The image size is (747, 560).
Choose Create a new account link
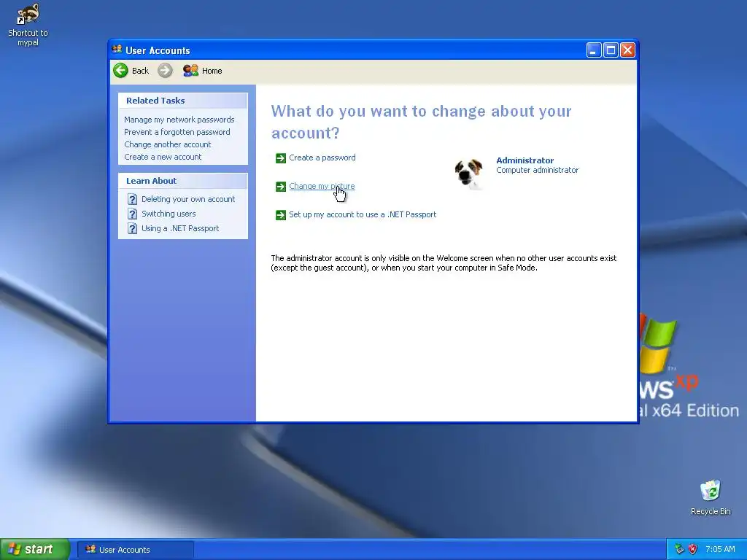tap(163, 157)
